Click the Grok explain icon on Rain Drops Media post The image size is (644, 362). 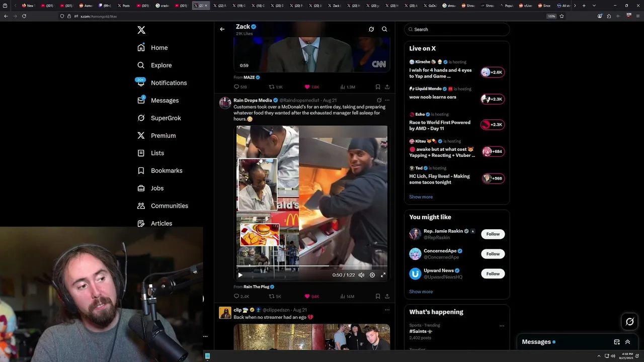[x=379, y=100]
